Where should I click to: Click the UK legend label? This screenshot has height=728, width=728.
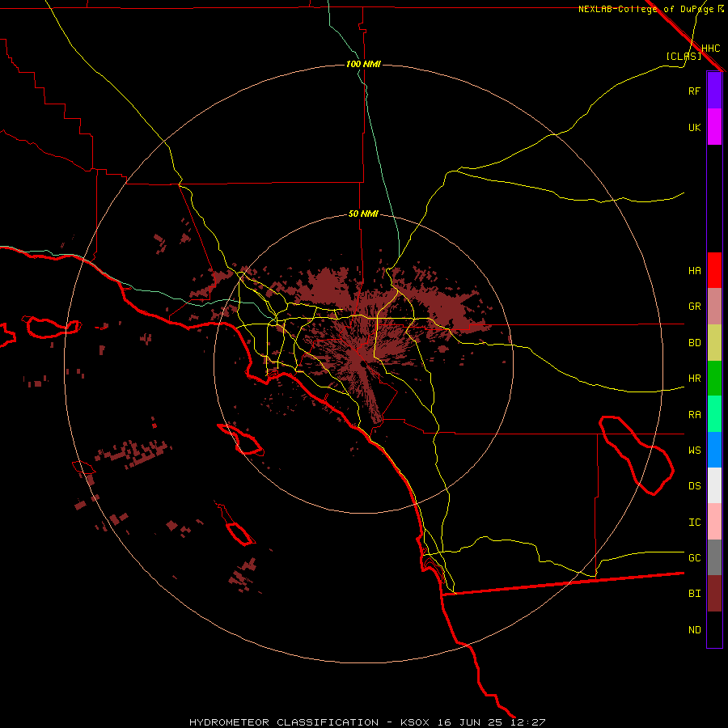point(694,127)
